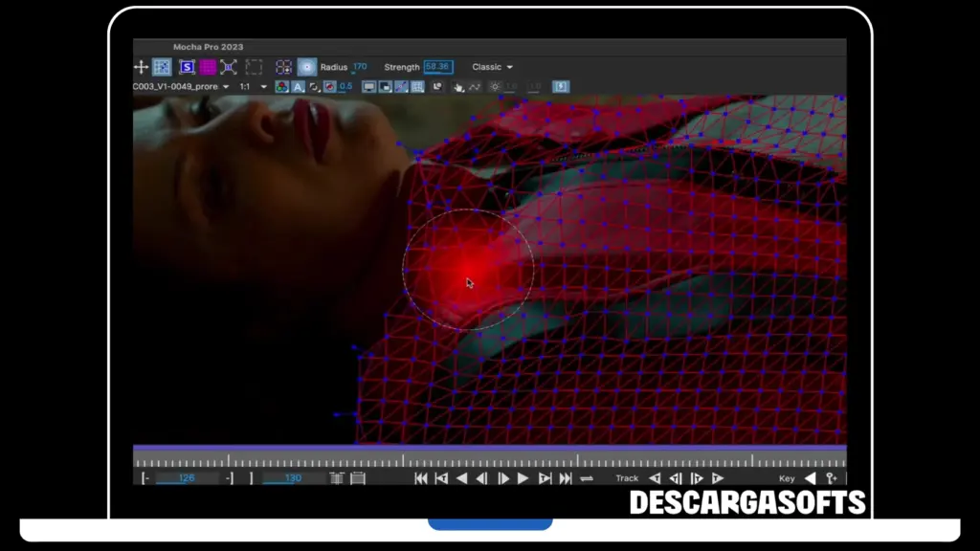The width and height of the screenshot is (980, 551).
Task: Click the quad grid icon in the toolbar
Action: 283,67
